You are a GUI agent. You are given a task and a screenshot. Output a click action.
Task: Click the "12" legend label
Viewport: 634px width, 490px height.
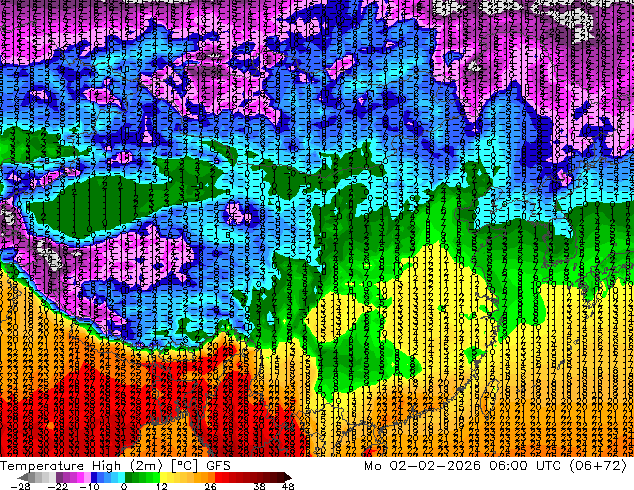[x=162, y=486]
